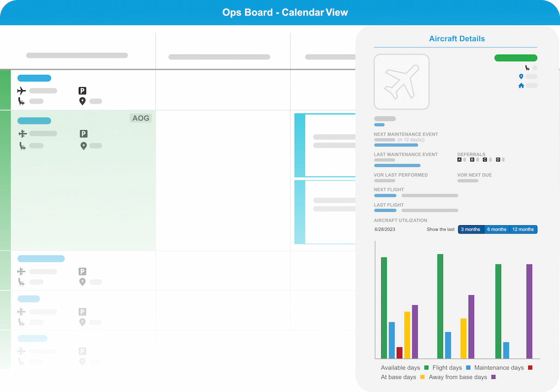Click the location pin icon in the AOG aircraft row
This screenshot has width=560, height=392.
pyautogui.click(x=83, y=145)
